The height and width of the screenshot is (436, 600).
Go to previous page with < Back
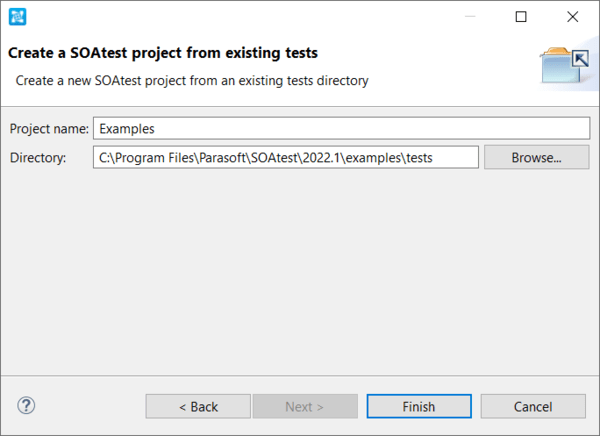click(198, 406)
